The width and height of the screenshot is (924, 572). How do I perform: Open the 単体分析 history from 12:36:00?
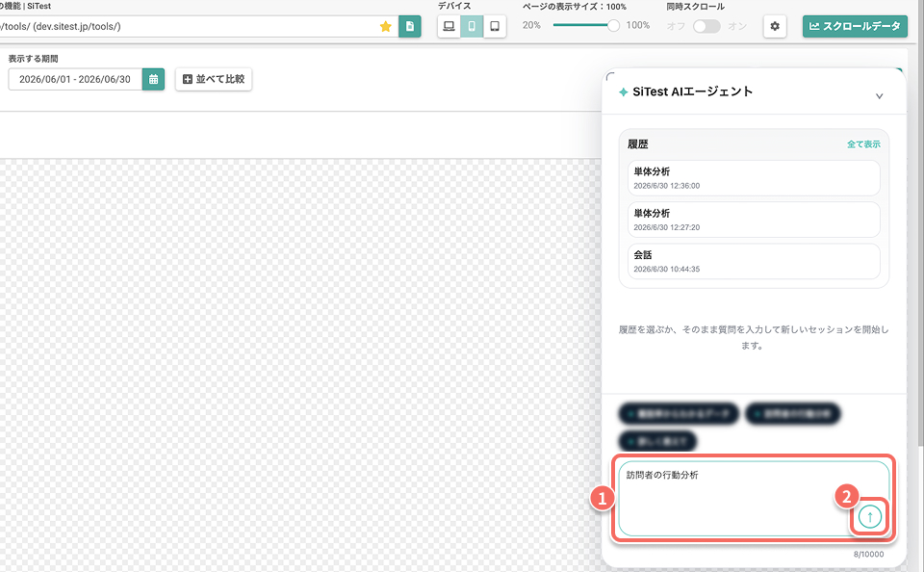pos(754,178)
